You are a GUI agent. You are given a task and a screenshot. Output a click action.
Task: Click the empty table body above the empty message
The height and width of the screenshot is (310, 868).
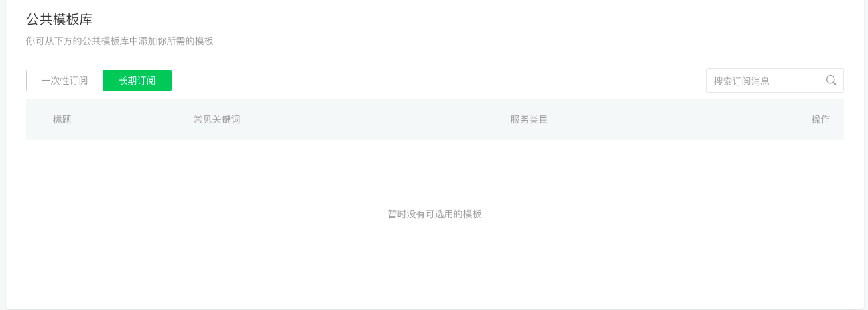pos(435,171)
